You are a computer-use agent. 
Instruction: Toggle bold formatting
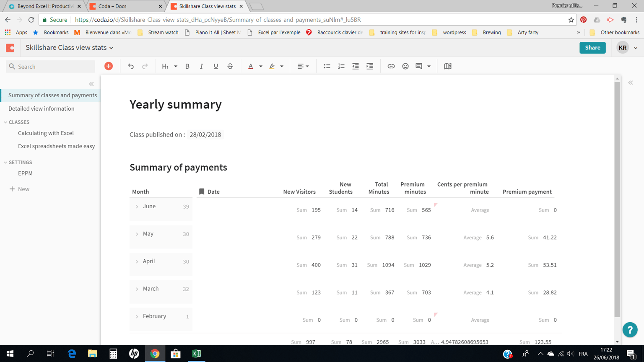[x=187, y=66]
